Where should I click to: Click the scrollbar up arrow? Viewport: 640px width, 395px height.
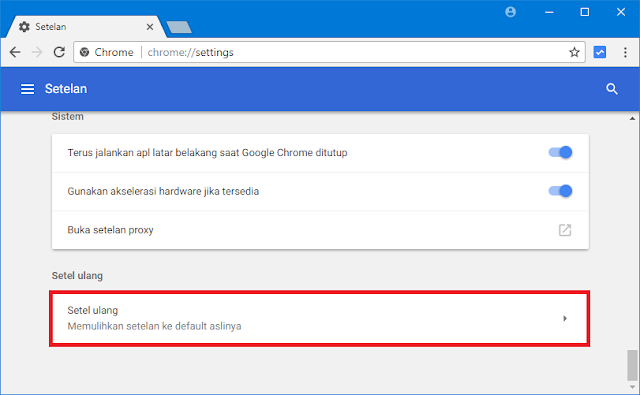pos(632,119)
